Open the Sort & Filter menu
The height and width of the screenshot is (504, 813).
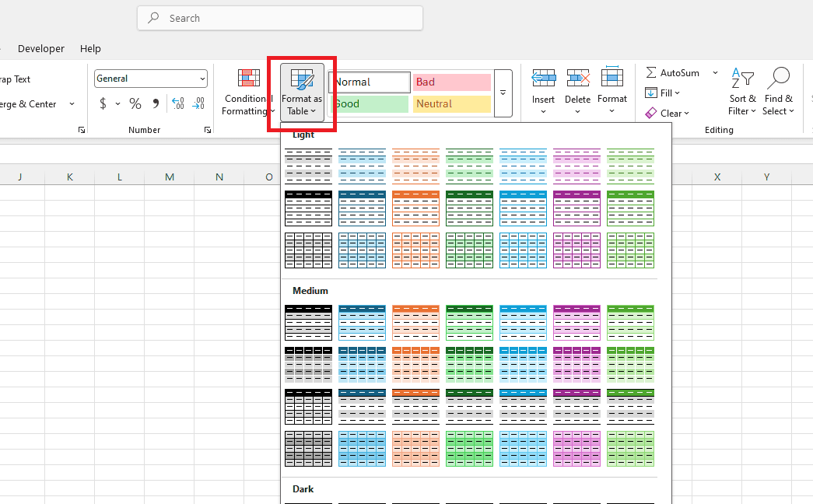click(x=742, y=91)
